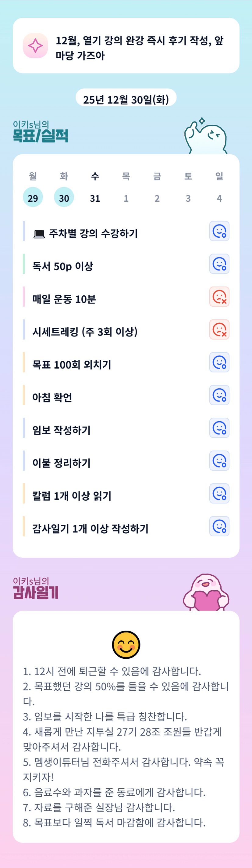Screen dimensions: 252x868
Task: Click red failed icon for 시세트레킹 goal
Action: tap(219, 329)
